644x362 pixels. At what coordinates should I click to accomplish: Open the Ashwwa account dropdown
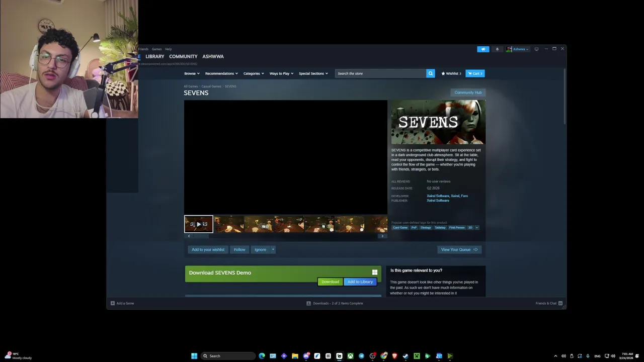point(518,49)
